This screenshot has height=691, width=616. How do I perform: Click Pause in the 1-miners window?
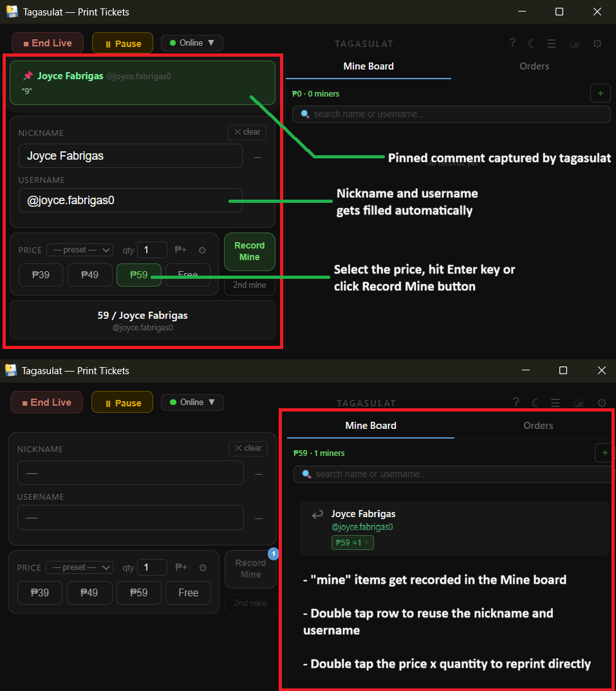click(x=122, y=402)
